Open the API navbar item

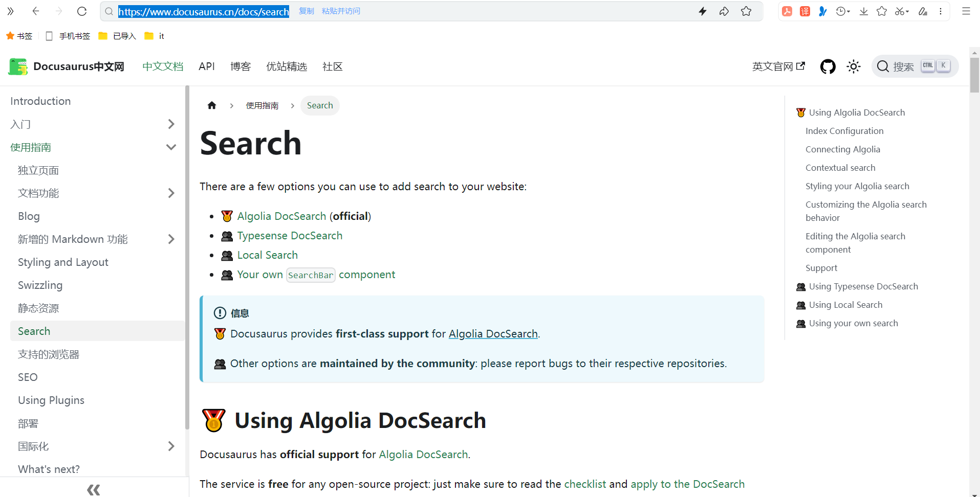pyautogui.click(x=207, y=66)
